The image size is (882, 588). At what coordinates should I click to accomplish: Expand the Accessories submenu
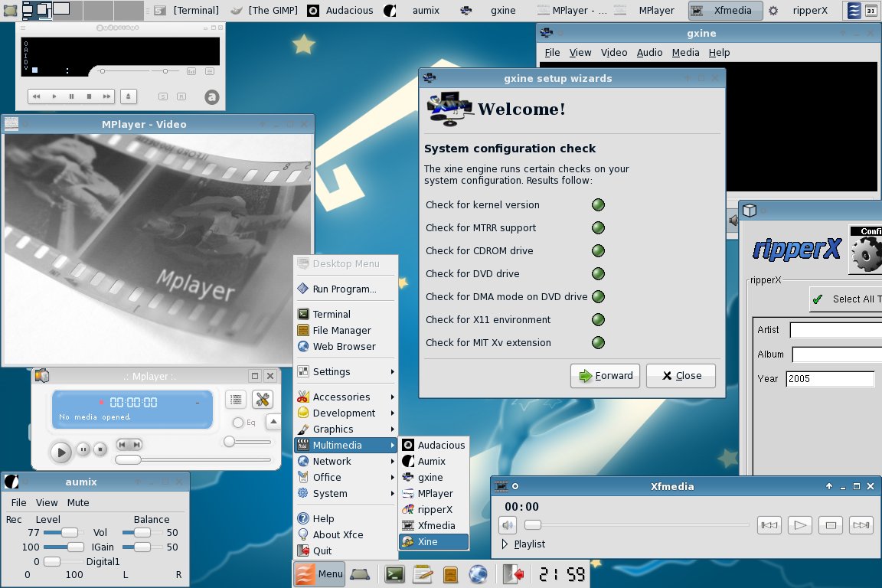(x=345, y=397)
